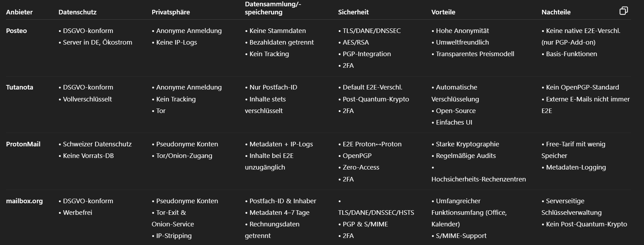644x245 pixels.
Task: Click the Privatsphäre column header
Action: [x=171, y=12]
